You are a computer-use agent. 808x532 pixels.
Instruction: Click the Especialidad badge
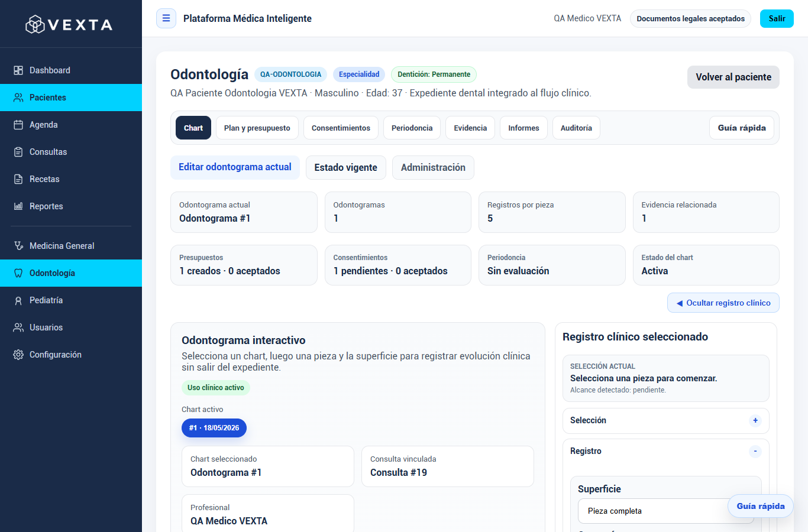click(x=359, y=74)
